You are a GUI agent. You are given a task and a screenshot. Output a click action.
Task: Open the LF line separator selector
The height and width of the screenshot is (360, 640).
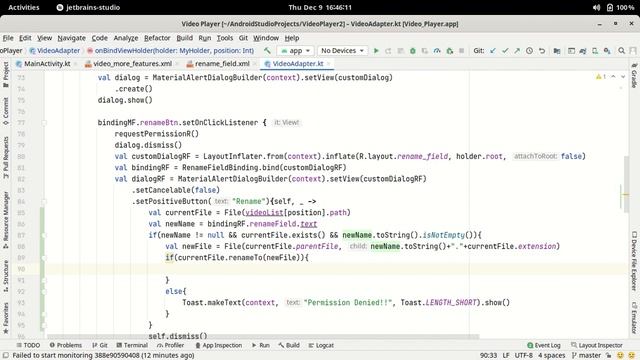point(506,355)
